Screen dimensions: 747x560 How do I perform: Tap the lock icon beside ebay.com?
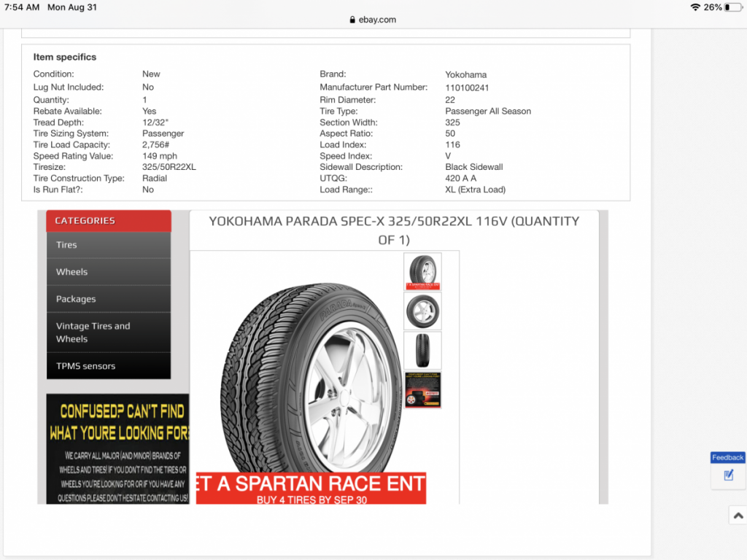[352, 20]
